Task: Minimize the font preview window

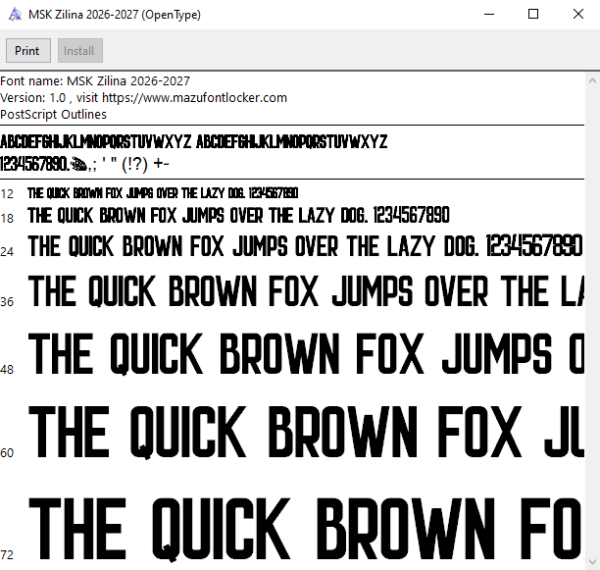Action: 489,15
